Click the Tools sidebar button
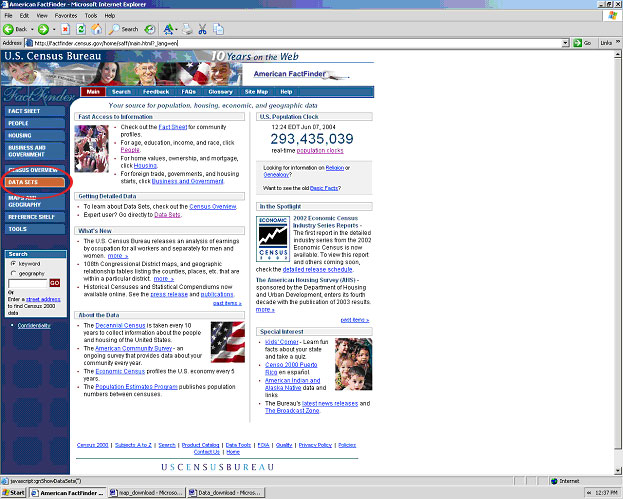This screenshot has width=623, height=499. click(35, 229)
